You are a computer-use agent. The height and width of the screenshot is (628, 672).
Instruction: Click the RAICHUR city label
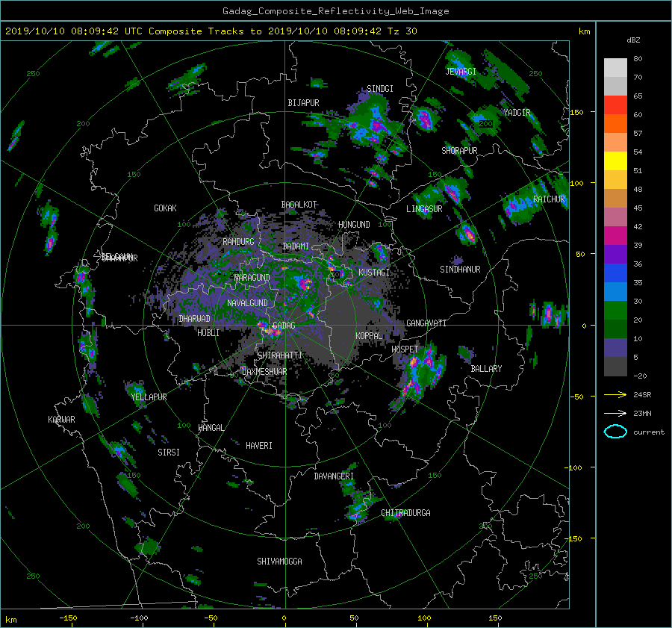coord(549,199)
